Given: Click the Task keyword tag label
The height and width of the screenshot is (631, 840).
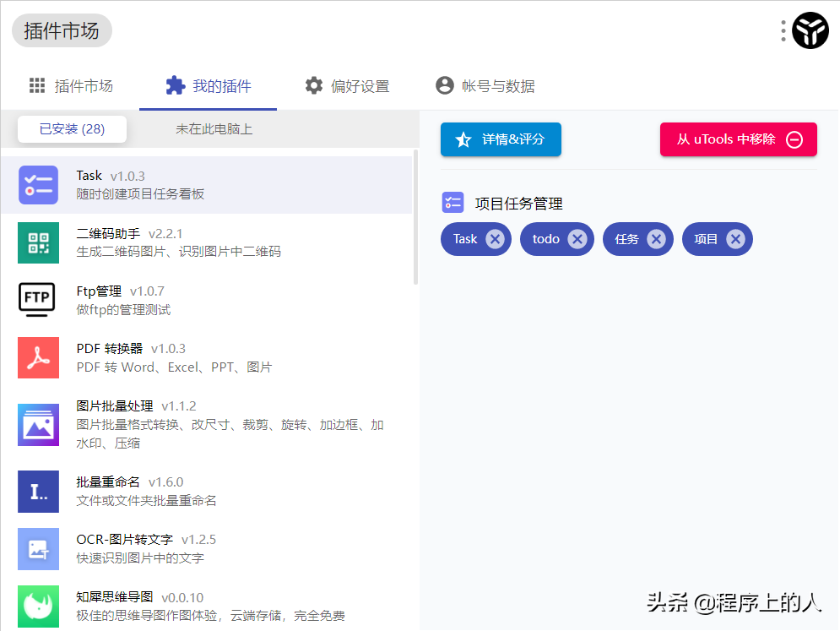Looking at the screenshot, I should click(465, 239).
